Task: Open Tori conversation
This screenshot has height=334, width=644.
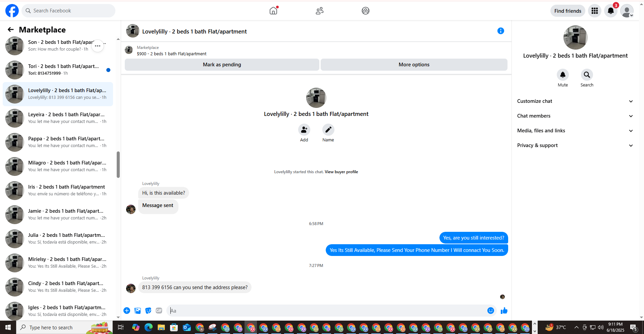Action: [x=58, y=70]
